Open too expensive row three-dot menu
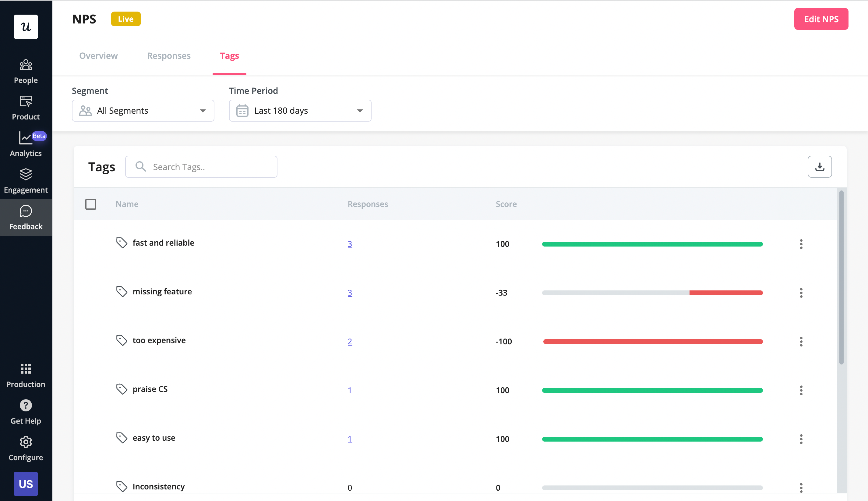 coord(801,342)
